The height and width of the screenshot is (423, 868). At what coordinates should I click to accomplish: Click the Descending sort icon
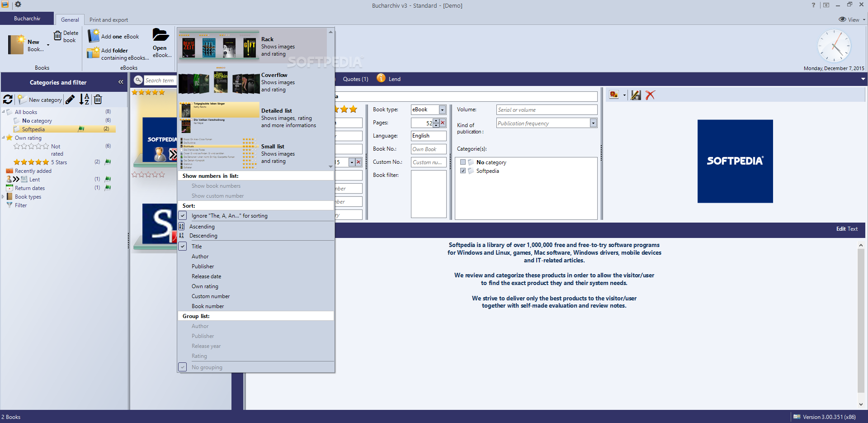pos(182,235)
